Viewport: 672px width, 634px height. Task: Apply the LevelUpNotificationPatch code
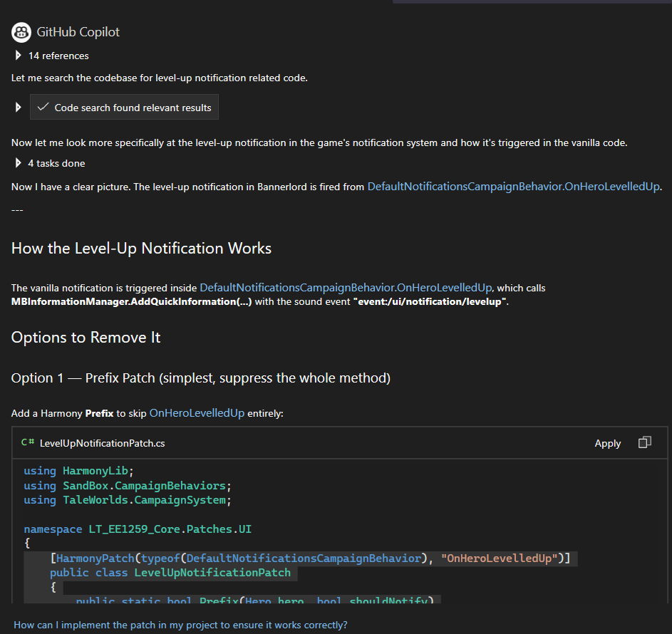(x=607, y=443)
